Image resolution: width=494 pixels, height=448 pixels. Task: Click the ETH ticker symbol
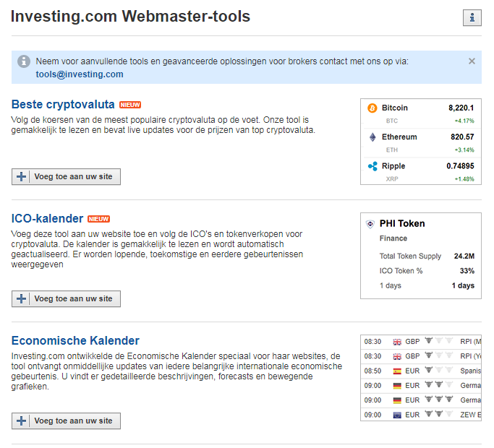coord(392,150)
